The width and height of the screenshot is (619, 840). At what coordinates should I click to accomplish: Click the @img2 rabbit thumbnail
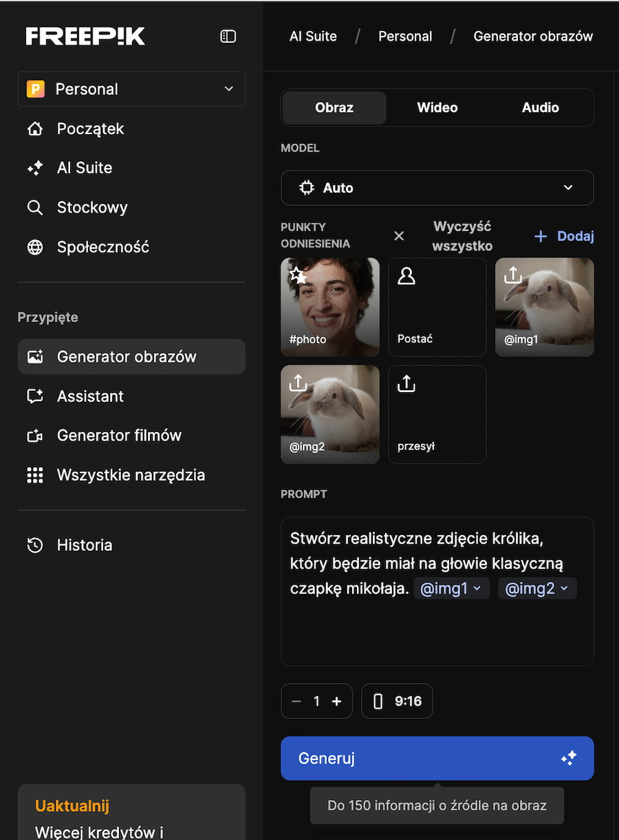329,414
